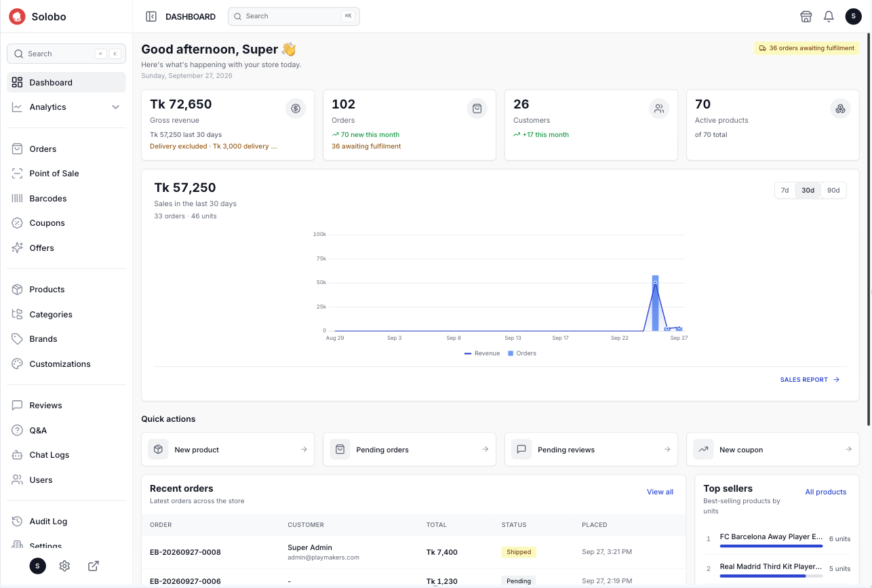Select order EB-20260927-0006
This screenshot has height=588, width=872.
pos(185,581)
